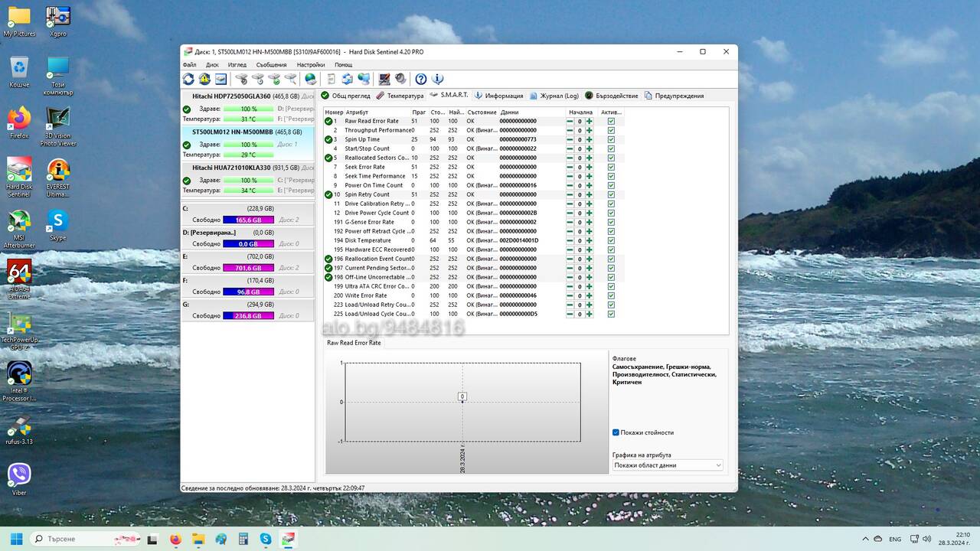Open Firefox from the desktop shortcut

19,122
